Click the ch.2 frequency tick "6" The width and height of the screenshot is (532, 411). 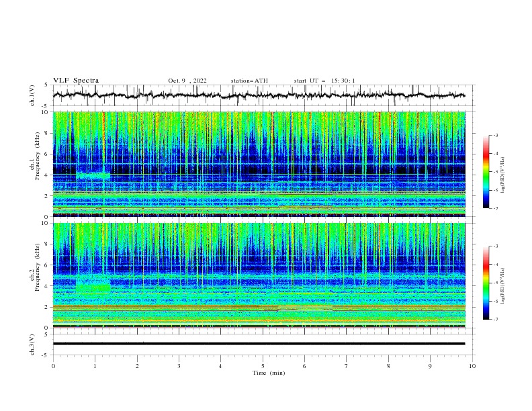pyautogui.click(x=47, y=265)
